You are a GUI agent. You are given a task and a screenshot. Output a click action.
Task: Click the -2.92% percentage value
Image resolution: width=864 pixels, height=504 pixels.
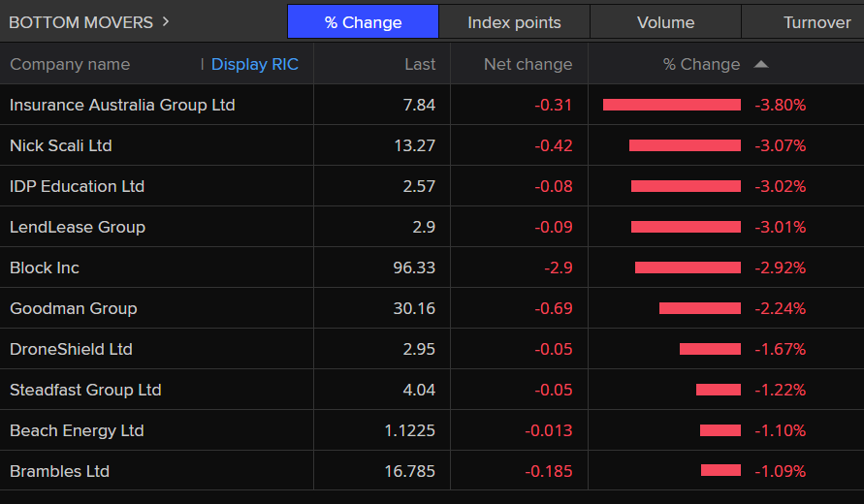point(781,268)
